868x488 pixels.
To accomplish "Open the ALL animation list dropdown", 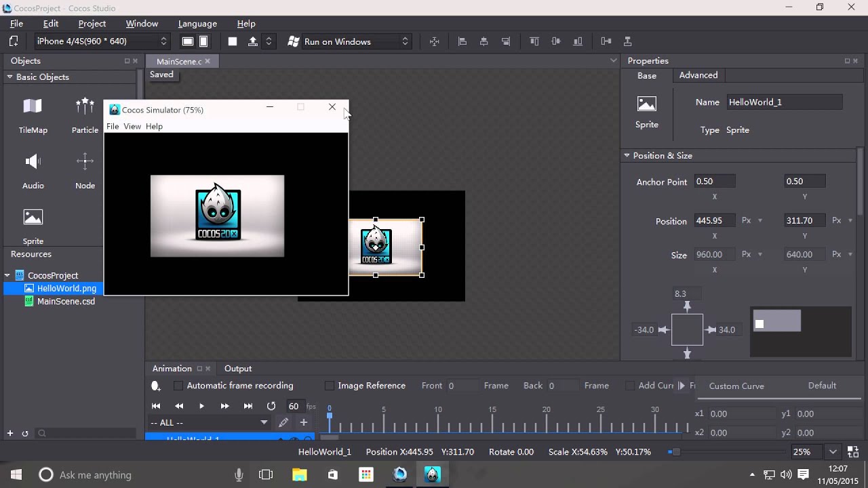I will (x=209, y=422).
